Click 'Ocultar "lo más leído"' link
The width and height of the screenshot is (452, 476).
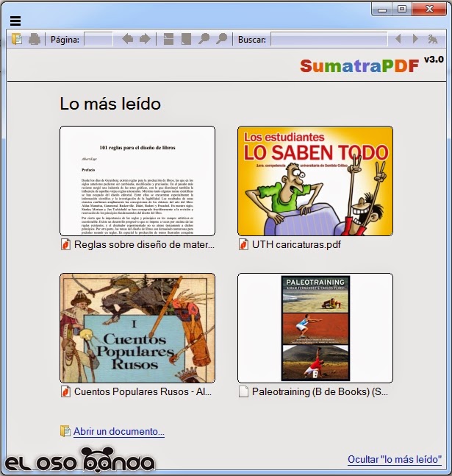(x=395, y=459)
